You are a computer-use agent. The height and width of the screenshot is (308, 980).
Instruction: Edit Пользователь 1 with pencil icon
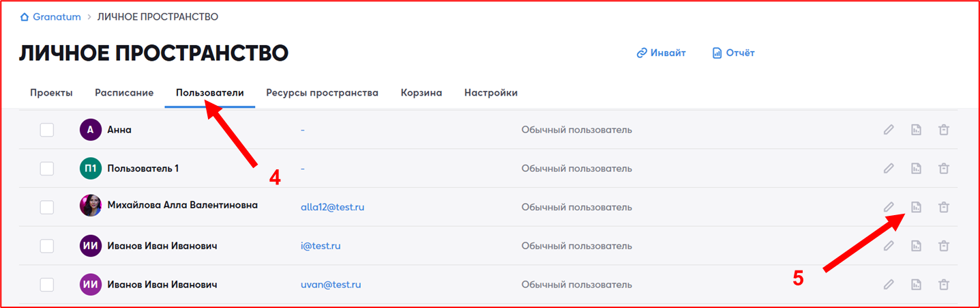[x=889, y=168]
